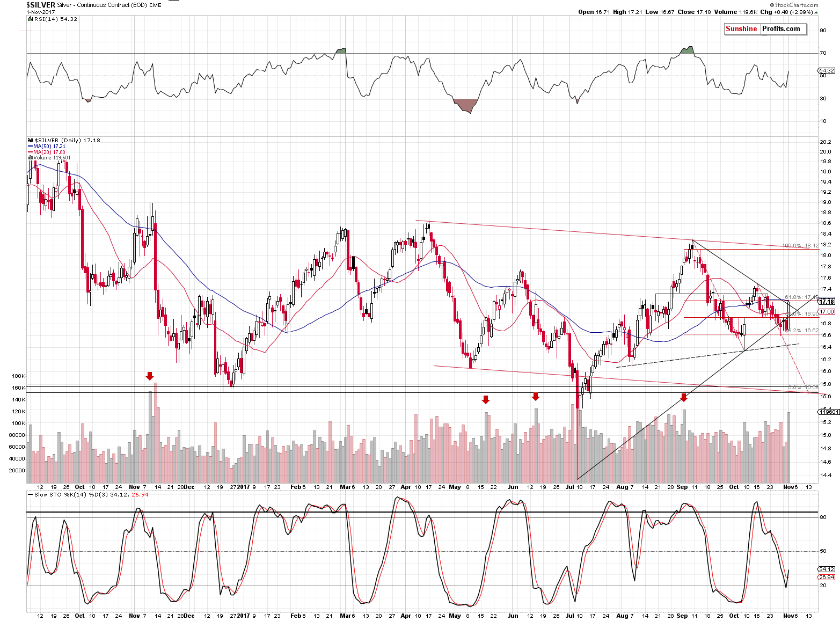
Task: Click the RSI axis label 90
Action: tap(823, 31)
